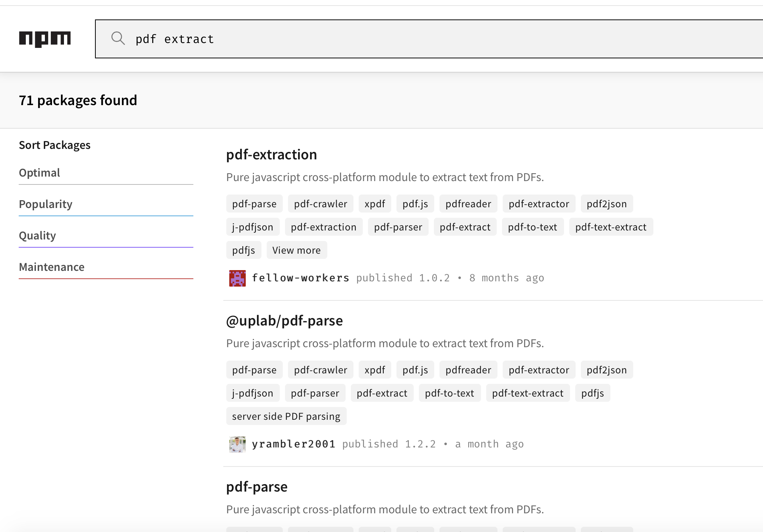Screen dimensions: 763x532
Task: Open the pdf-extraction package page
Action: (271, 155)
